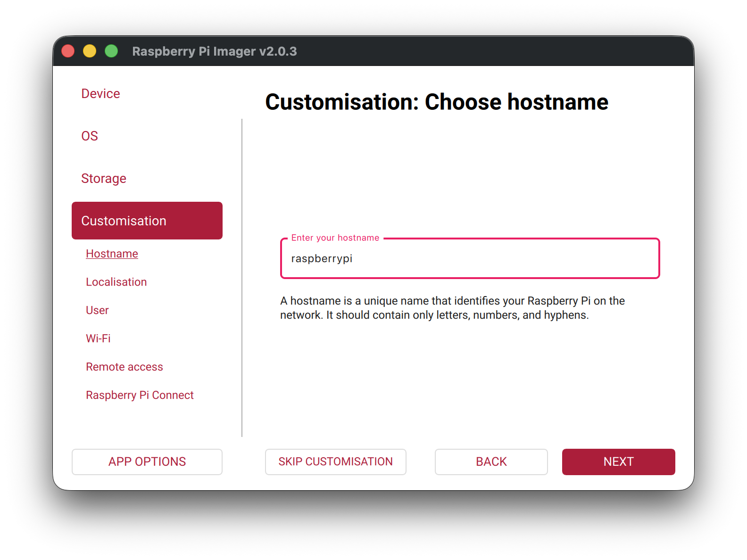The image size is (747, 560).
Task: Minimize window using yellow button
Action: click(x=90, y=51)
